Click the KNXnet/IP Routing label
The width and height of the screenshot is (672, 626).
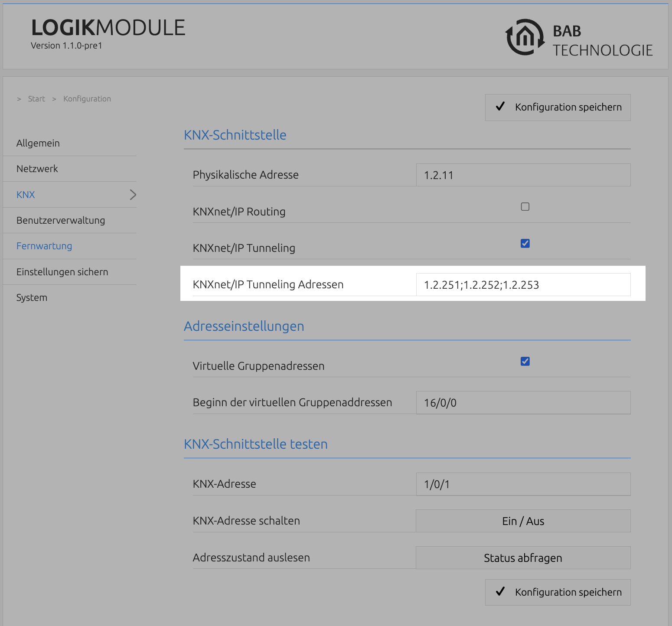[239, 212]
